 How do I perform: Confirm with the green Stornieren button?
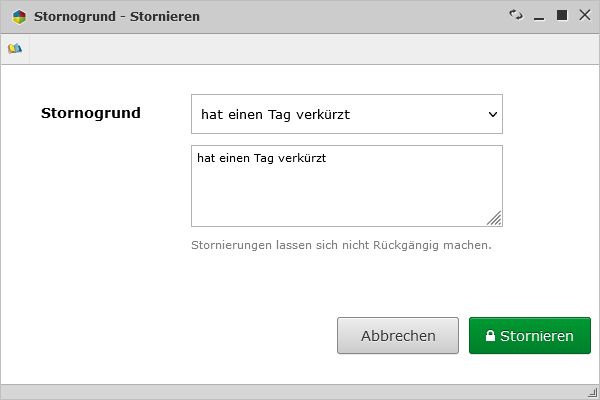(530, 336)
